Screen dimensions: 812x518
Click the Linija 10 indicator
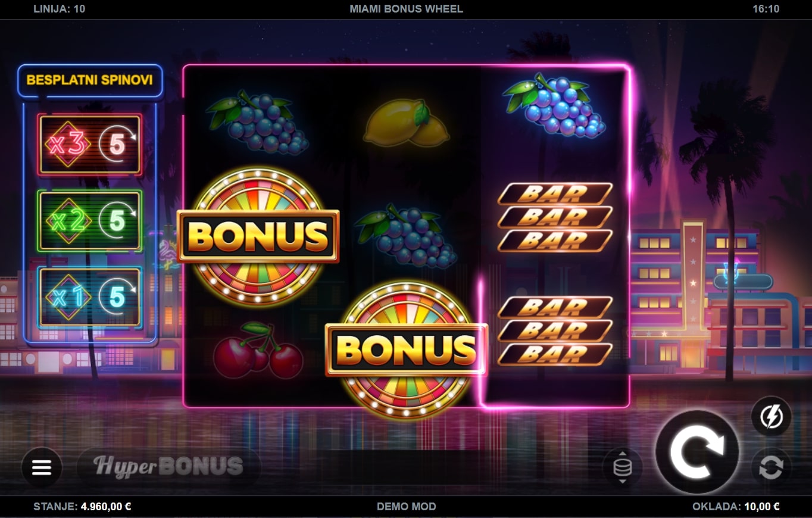[59, 9]
